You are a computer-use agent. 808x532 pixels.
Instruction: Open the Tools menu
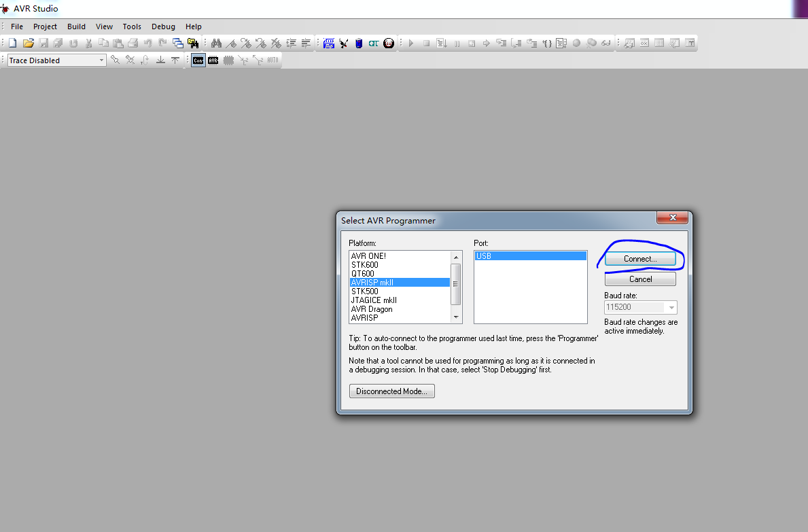point(132,26)
